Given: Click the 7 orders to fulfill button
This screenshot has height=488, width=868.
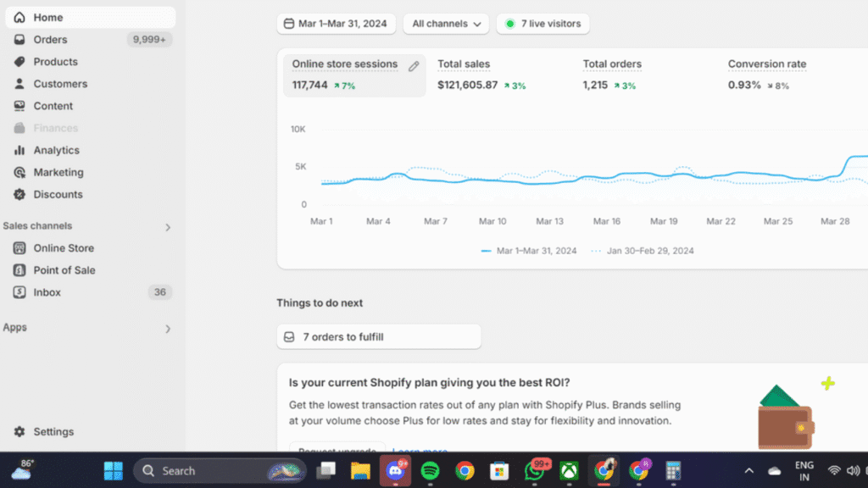Looking at the screenshot, I should tap(378, 336).
